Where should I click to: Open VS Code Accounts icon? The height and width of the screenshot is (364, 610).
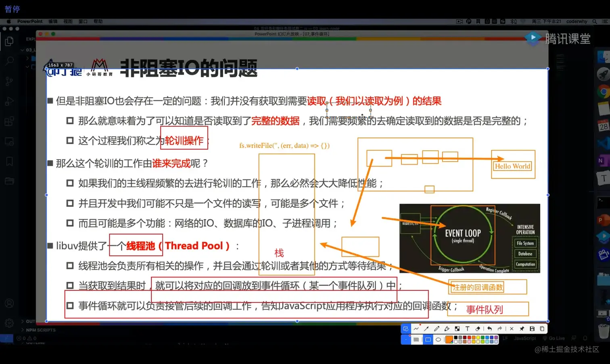(9, 303)
